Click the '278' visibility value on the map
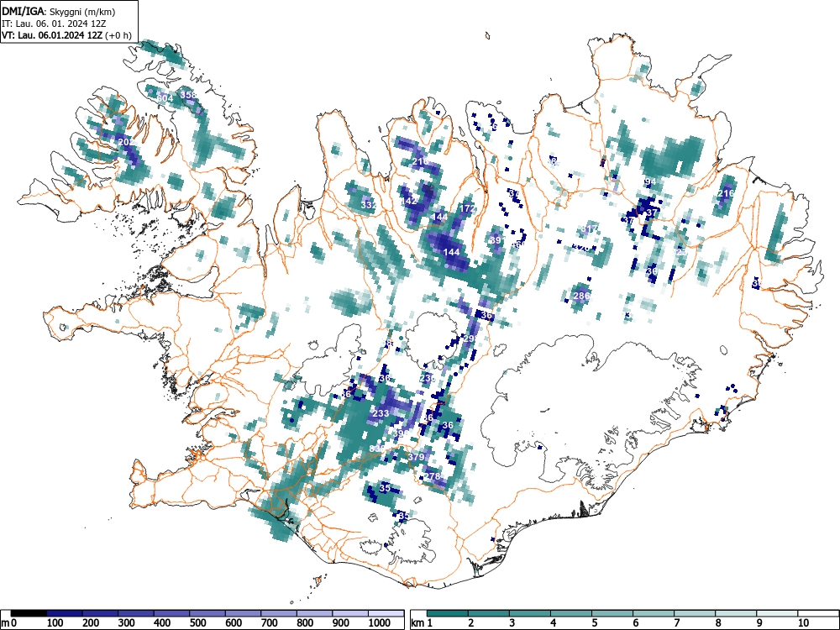840x630 pixels. [432, 475]
